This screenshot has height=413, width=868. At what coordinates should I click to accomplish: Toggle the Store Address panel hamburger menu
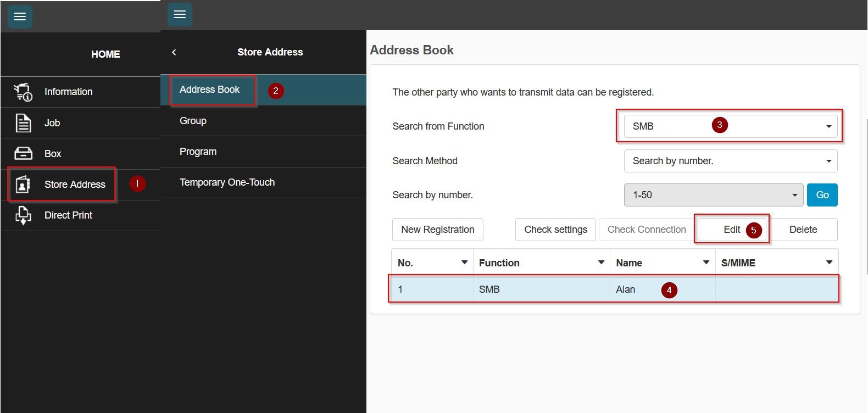180,14
